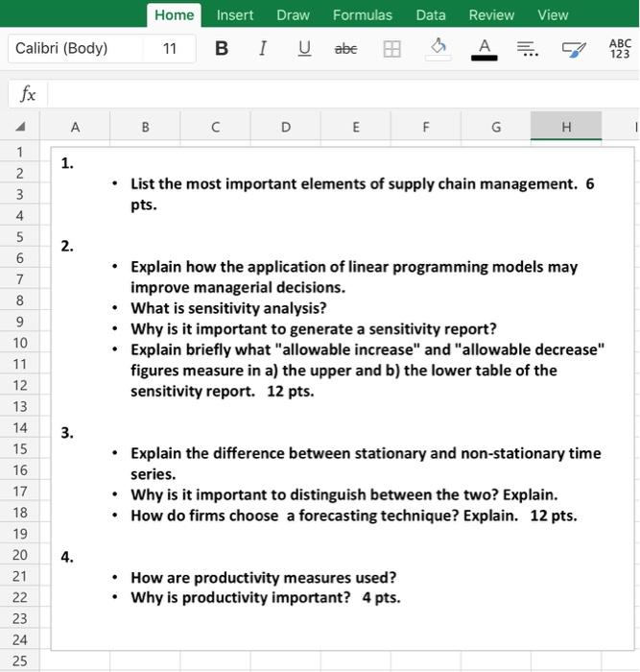Click the fx insert function icon

[28, 93]
